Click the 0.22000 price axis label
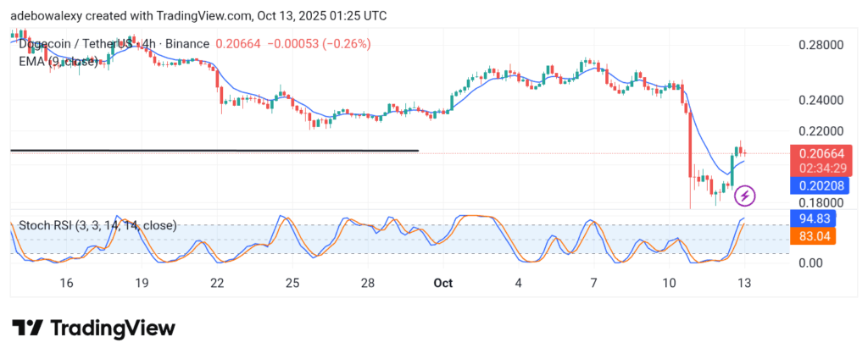This screenshot has width=868, height=359. click(821, 131)
